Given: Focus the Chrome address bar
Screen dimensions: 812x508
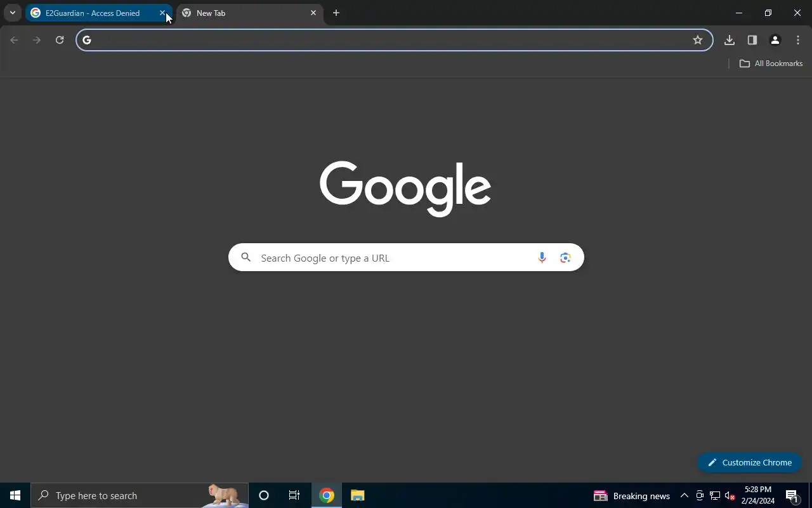Looking at the screenshot, I should (393, 40).
